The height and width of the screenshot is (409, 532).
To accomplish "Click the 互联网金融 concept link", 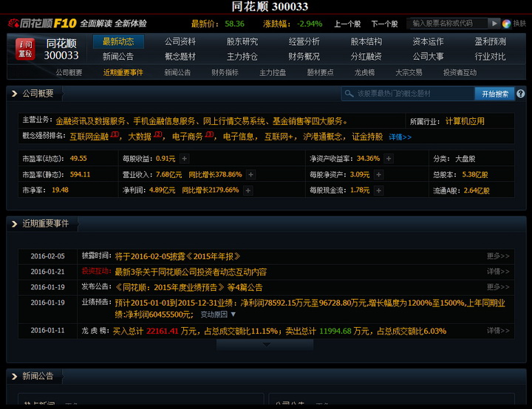I will [x=89, y=137].
